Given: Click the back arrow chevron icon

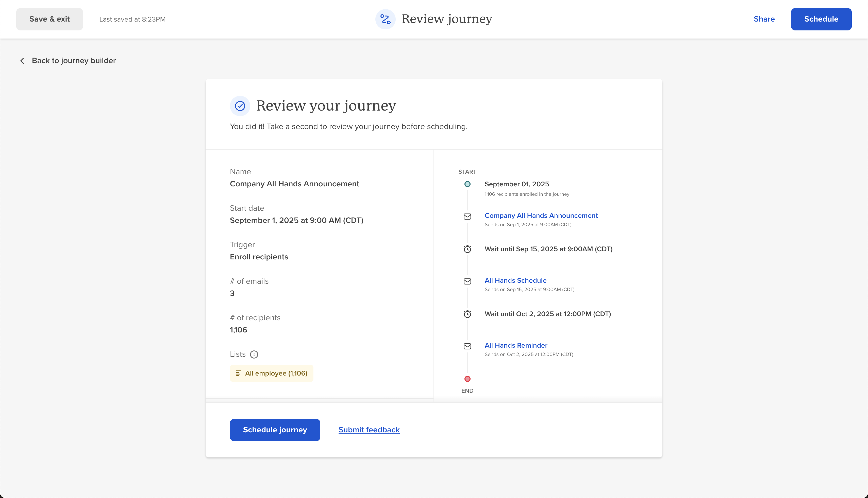Looking at the screenshot, I should (x=22, y=61).
